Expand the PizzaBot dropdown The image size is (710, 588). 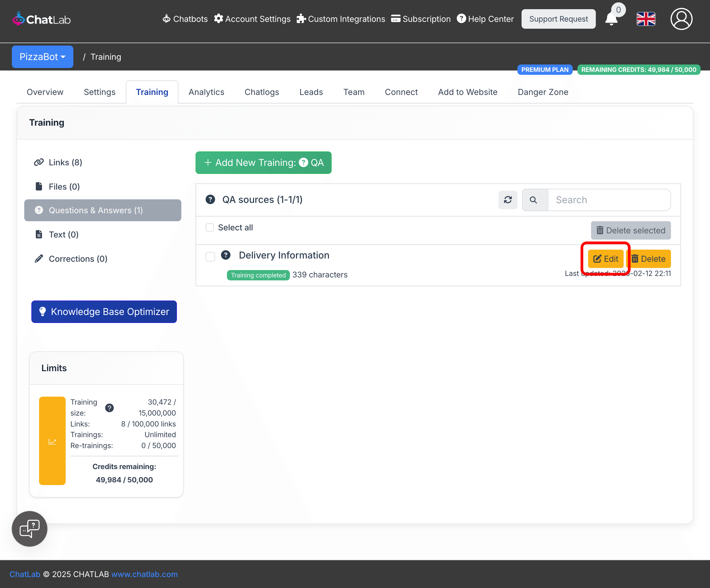click(x=42, y=57)
